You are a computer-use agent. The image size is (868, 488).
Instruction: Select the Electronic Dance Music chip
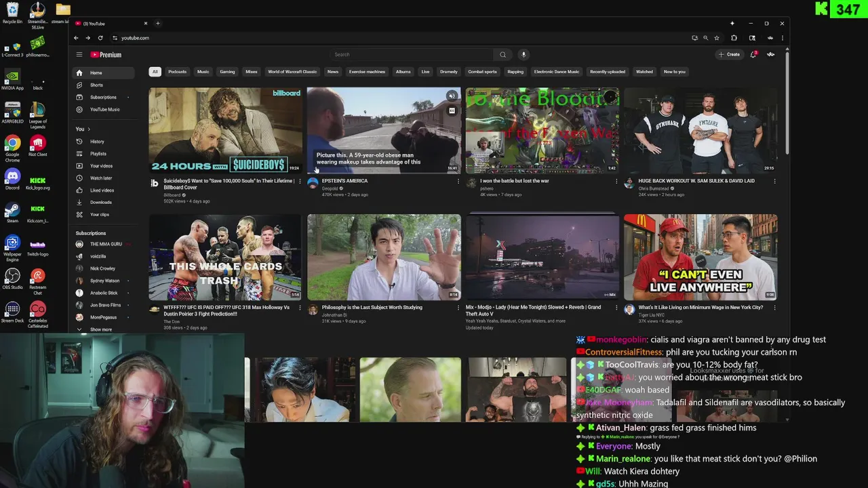pyautogui.click(x=557, y=72)
